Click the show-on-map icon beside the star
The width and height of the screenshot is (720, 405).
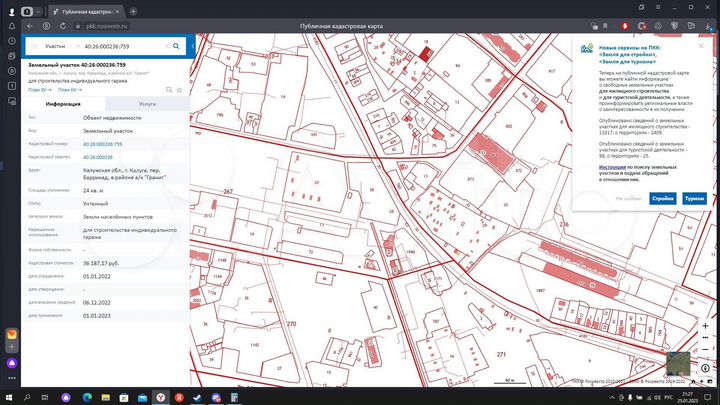click(169, 90)
